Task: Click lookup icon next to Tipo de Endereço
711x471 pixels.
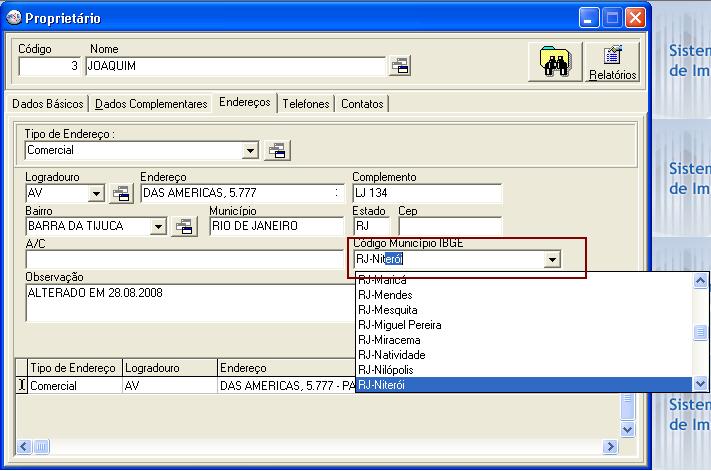Action: pyautogui.click(x=276, y=151)
